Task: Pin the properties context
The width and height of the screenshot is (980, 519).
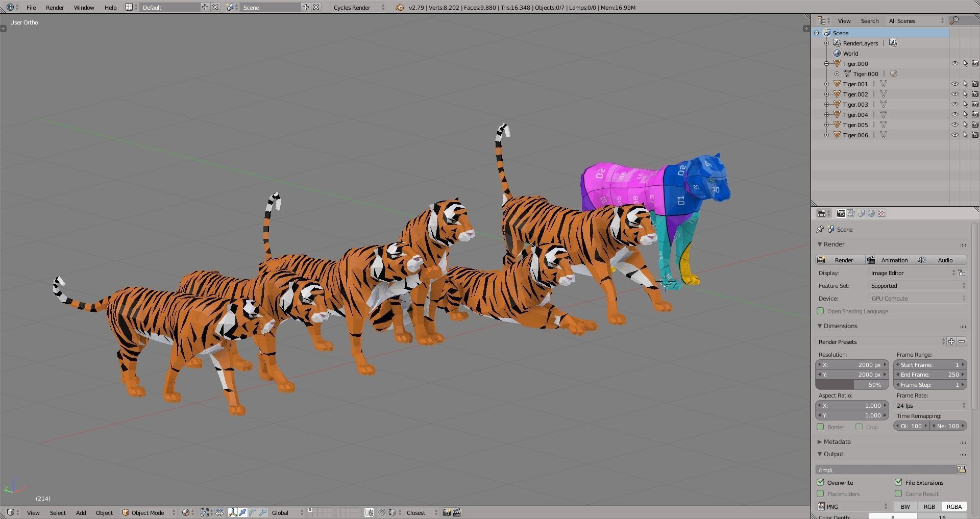Action: pos(820,229)
